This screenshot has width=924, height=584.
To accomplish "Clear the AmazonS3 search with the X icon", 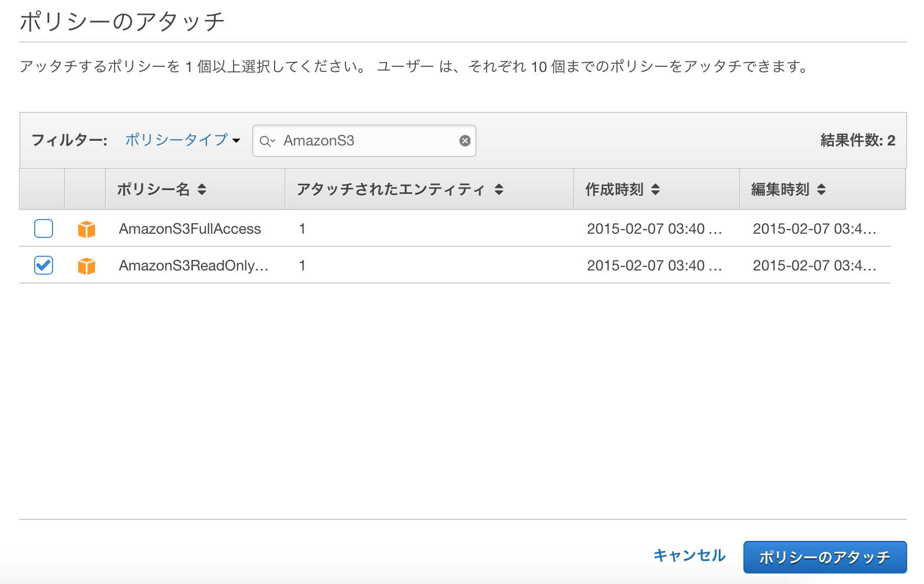I will pyautogui.click(x=464, y=140).
